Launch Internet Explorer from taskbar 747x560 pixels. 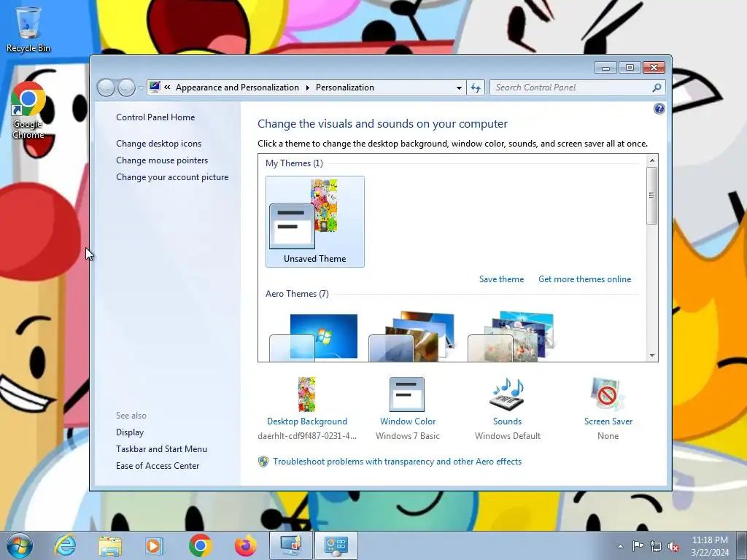(x=65, y=545)
